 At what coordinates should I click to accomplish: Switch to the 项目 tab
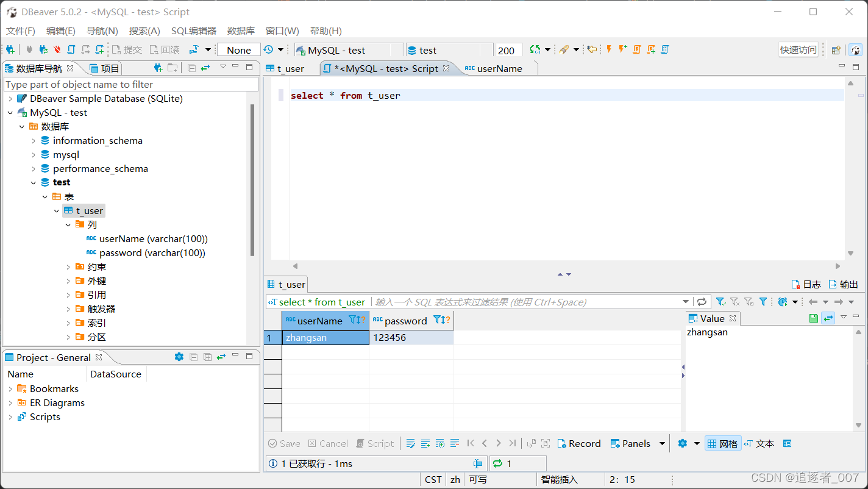pyautogui.click(x=104, y=68)
